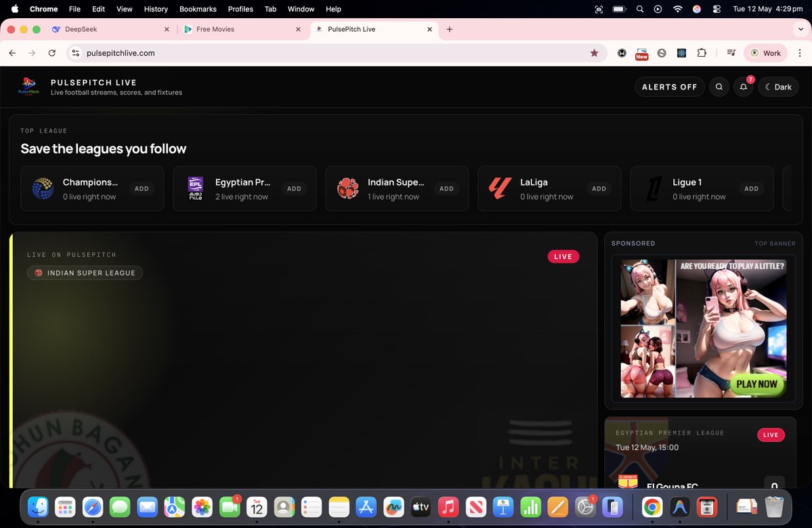Open Music app from the Dock
The width and height of the screenshot is (812, 528).
(448, 507)
